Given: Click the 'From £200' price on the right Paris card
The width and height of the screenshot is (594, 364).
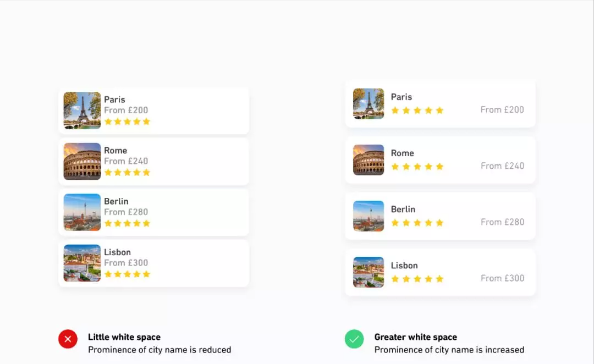Looking at the screenshot, I should pyautogui.click(x=502, y=109).
